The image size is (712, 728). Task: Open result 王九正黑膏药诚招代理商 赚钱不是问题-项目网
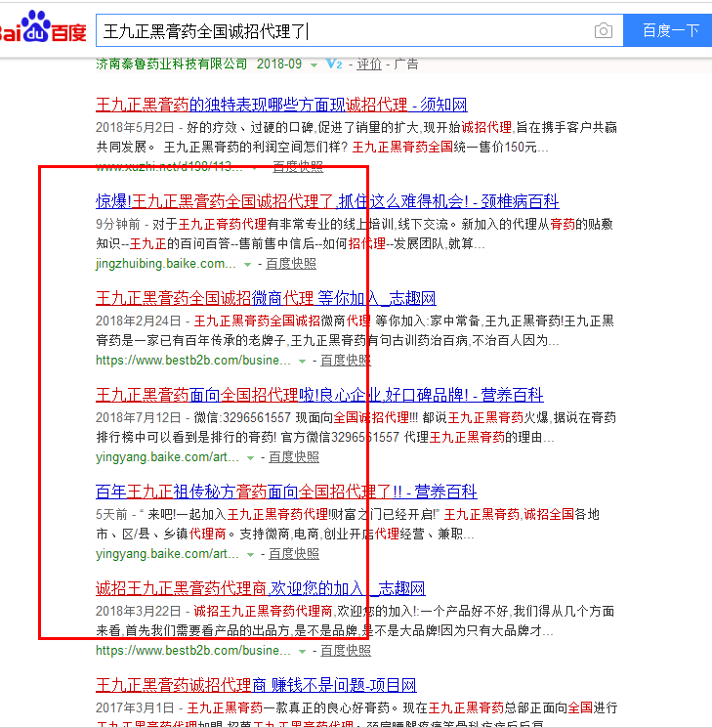pos(256,685)
